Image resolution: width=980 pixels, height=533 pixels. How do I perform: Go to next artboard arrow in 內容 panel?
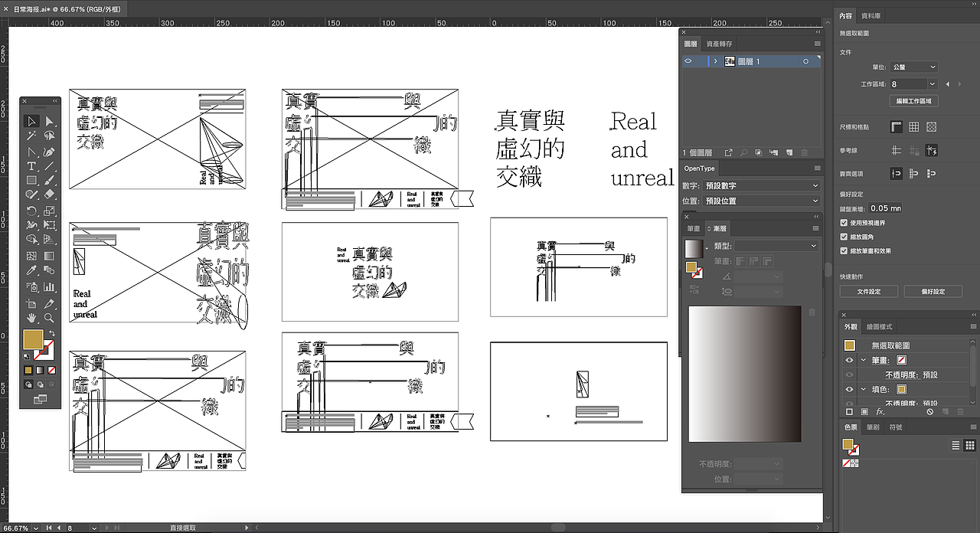[x=959, y=84]
